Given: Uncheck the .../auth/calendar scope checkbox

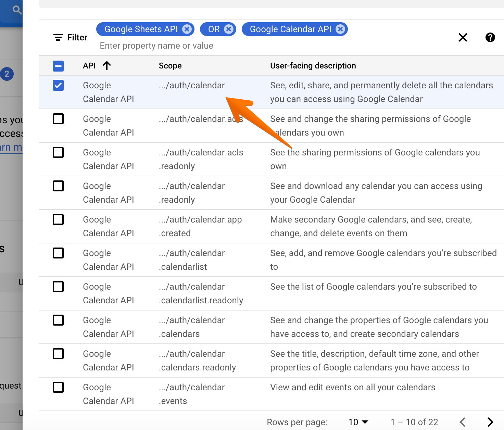Looking at the screenshot, I should 58,85.
